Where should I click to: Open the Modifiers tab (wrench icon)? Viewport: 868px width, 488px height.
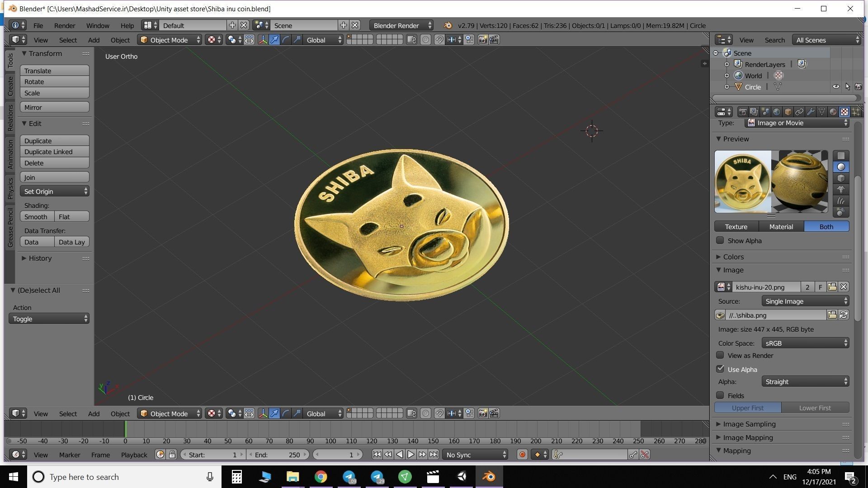tap(810, 112)
